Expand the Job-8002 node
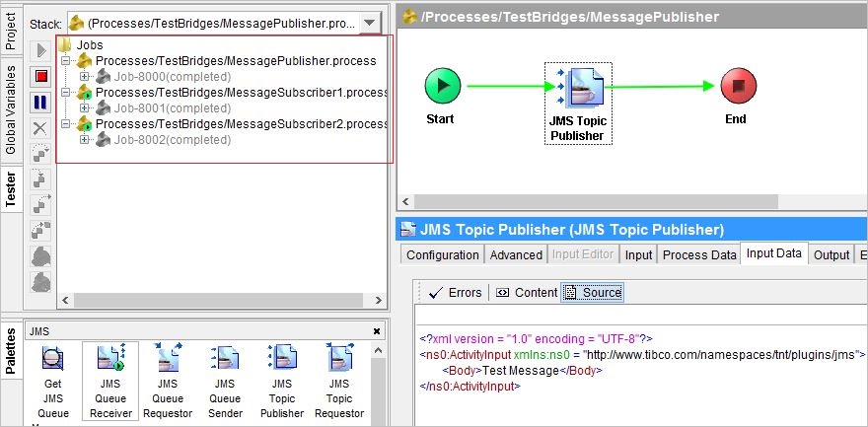 click(84, 140)
